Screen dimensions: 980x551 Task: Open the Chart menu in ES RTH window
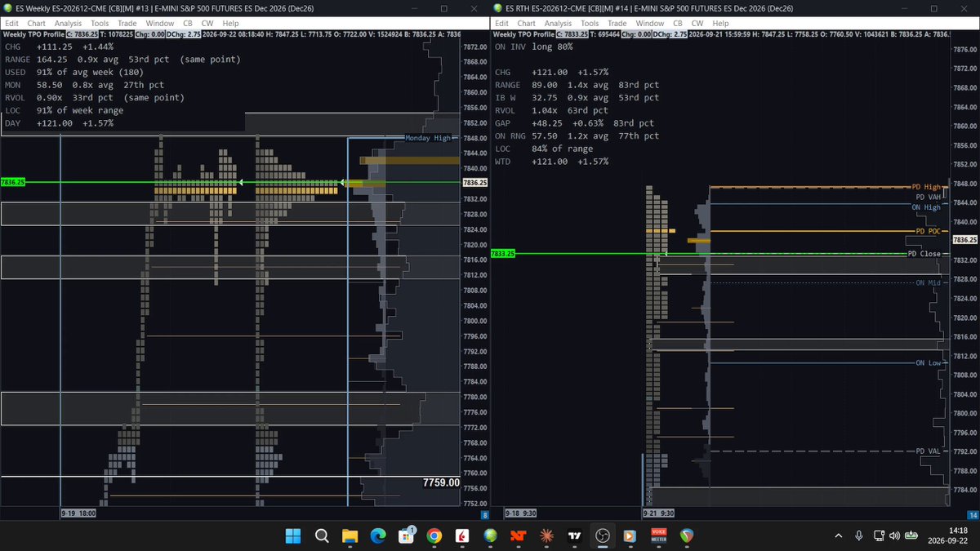(527, 24)
